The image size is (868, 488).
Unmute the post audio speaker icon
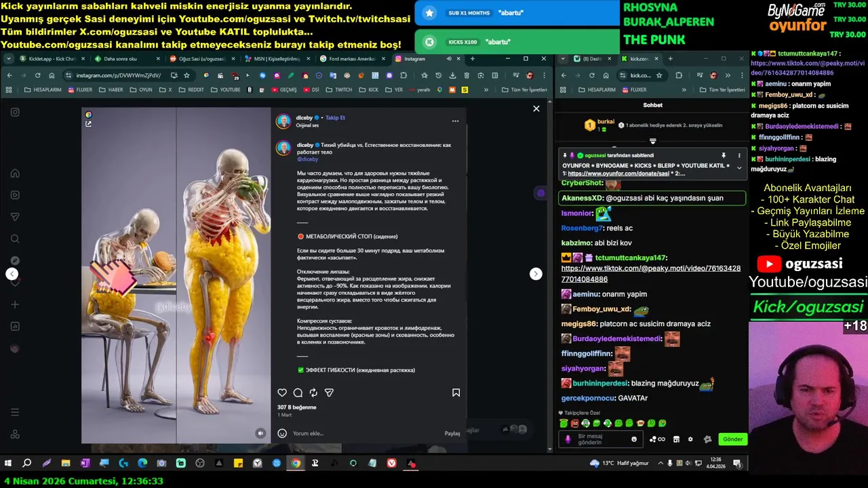pyautogui.click(x=260, y=433)
